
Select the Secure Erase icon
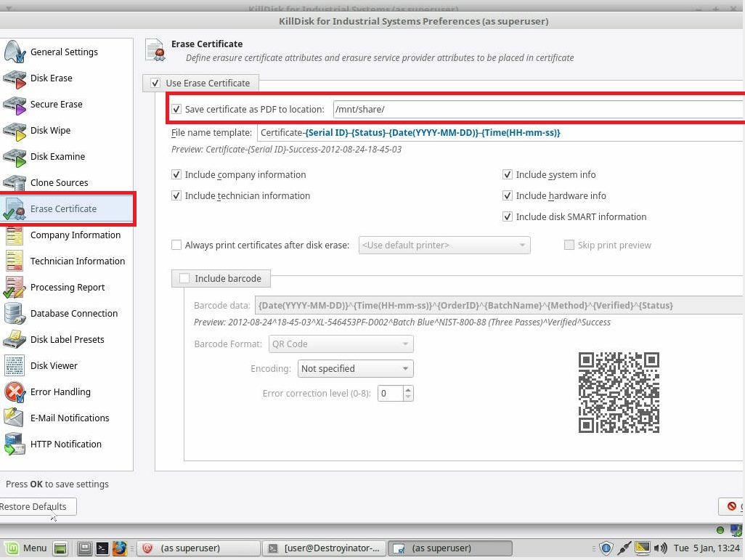(15, 105)
